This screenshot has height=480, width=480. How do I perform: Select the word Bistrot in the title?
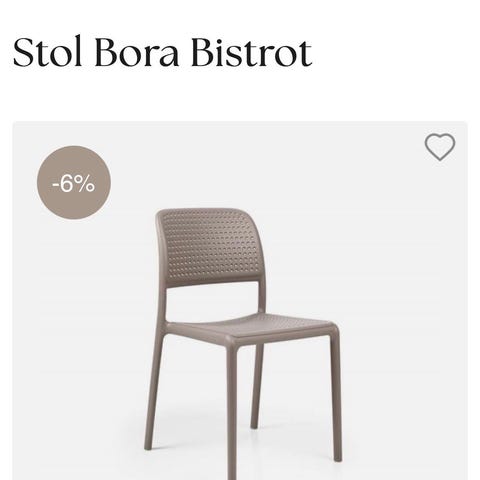(x=252, y=52)
